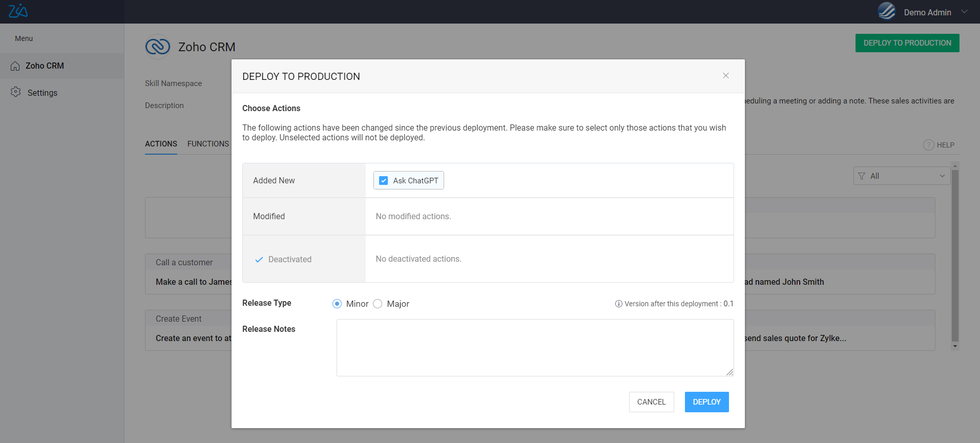The width and height of the screenshot is (980, 443).
Task: Select Minor release type
Action: (x=337, y=304)
